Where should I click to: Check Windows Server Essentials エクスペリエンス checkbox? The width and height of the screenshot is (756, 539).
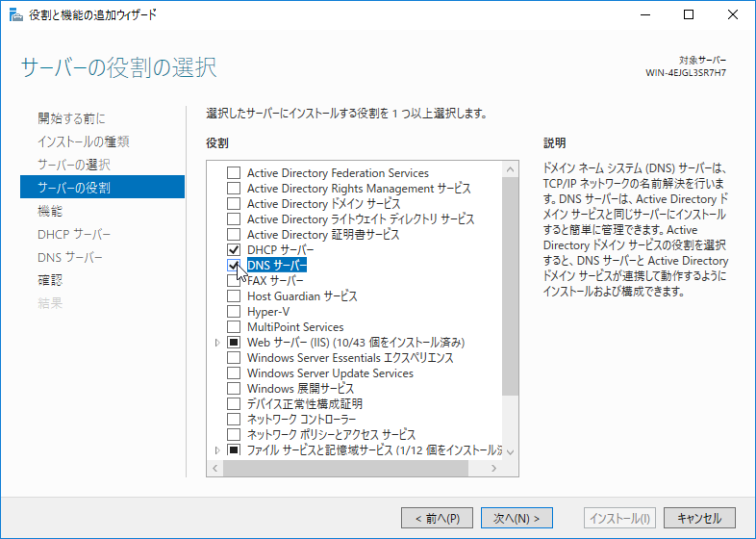pyautogui.click(x=234, y=358)
